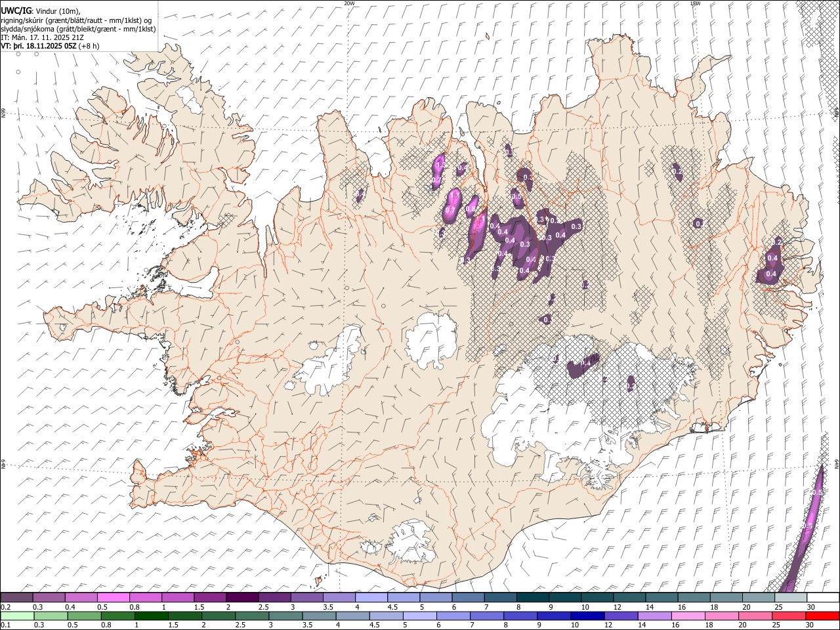
Task: Pick upper legend swatch between 0.4 and 0.5
Action: tap(81, 598)
